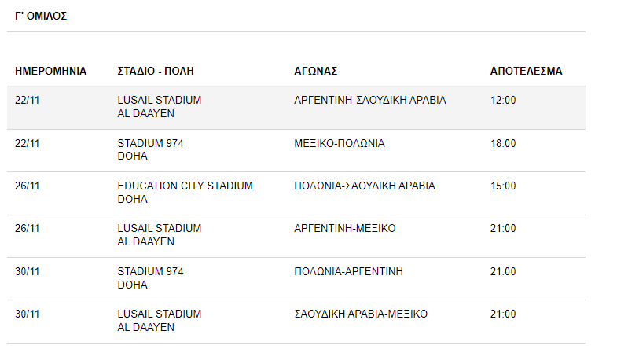This screenshot has height=364, width=617.
Task: Click the ΜΕΞΙΚΟ-ΠΟΛΩΝΙΑ match entry
Action: (x=340, y=143)
